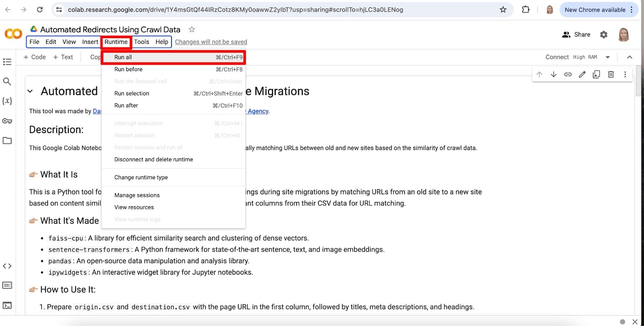
Task: Copy link to cell icon
Action: click(x=568, y=74)
